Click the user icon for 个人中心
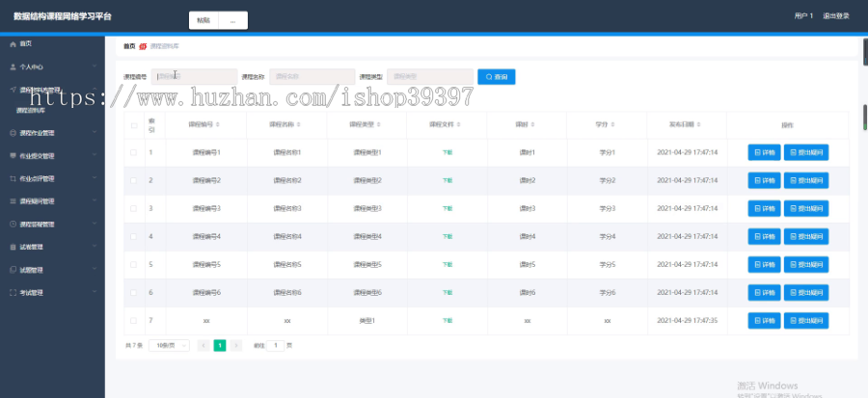 [13, 66]
